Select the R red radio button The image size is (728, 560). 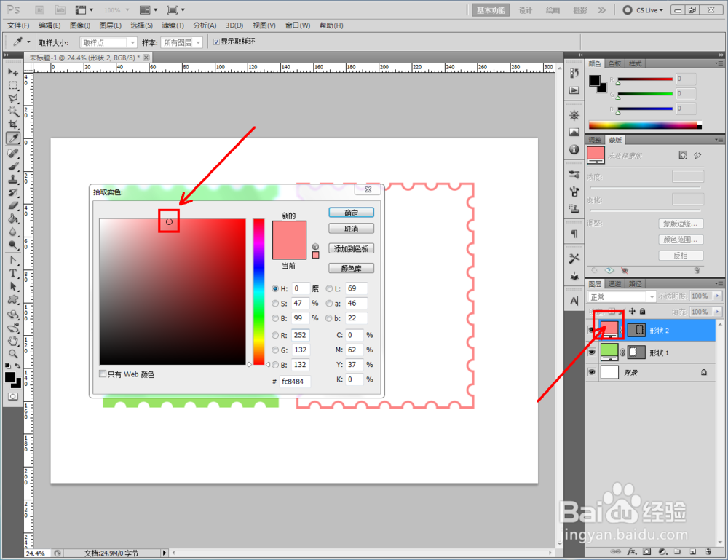tap(275, 335)
